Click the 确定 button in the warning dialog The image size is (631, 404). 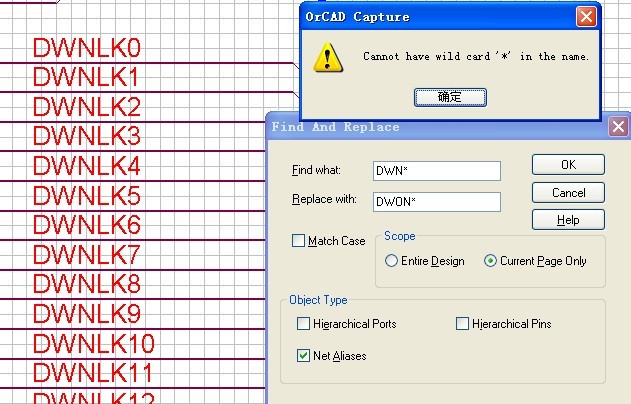(450, 97)
